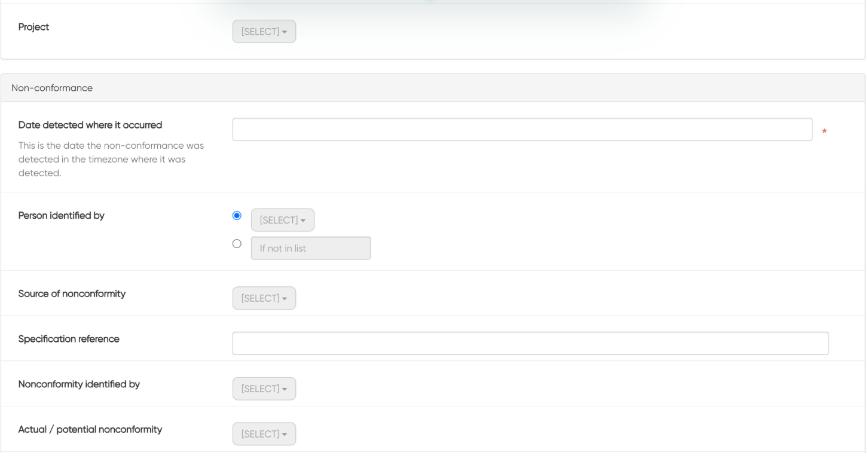Click the Specification reference input field
The image size is (868, 453).
tap(531, 344)
